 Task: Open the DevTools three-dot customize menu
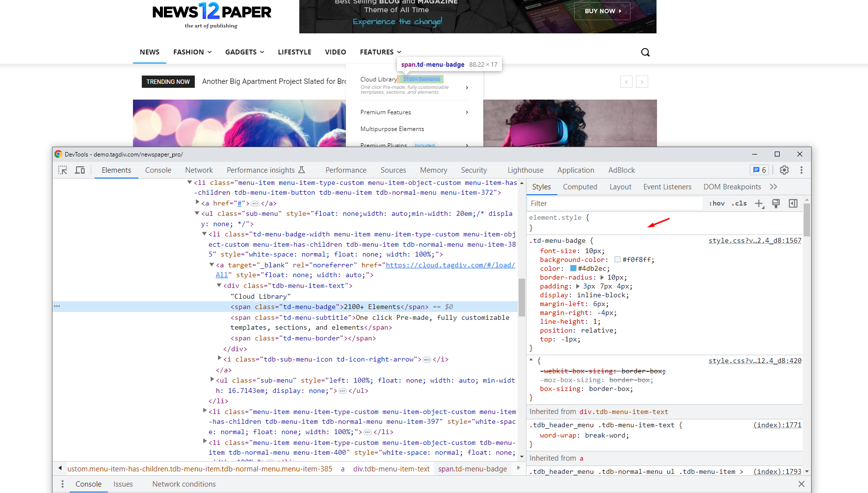(x=801, y=170)
